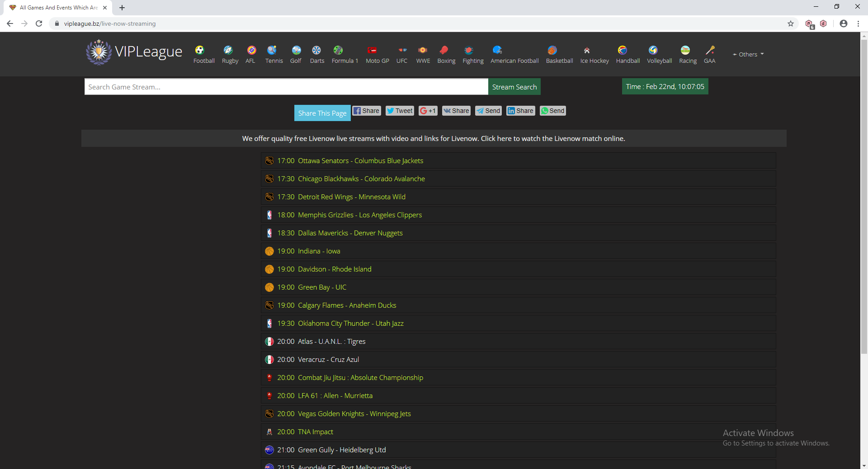Select the Volleyball sport icon
The image size is (868, 469).
(x=659, y=53)
